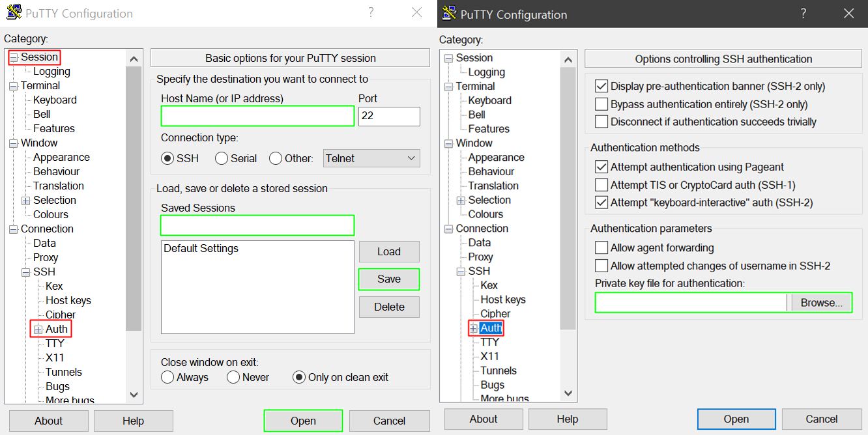This screenshot has width=868, height=435.
Task: Select Session category in left window tree
Action: [39, 57]
